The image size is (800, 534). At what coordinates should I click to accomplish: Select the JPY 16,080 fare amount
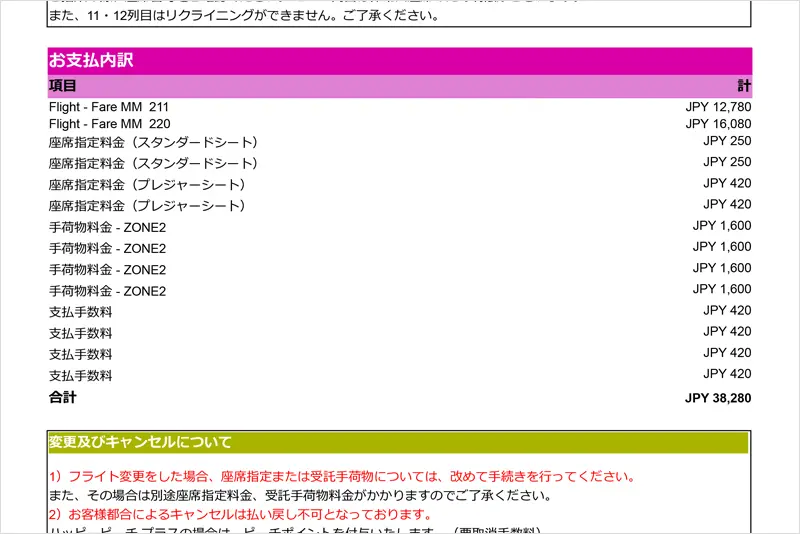718,124
